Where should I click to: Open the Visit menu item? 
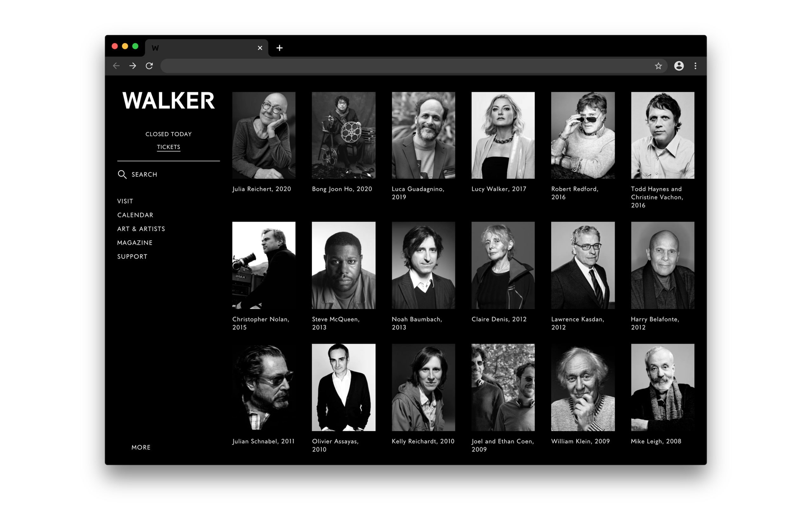125,201
